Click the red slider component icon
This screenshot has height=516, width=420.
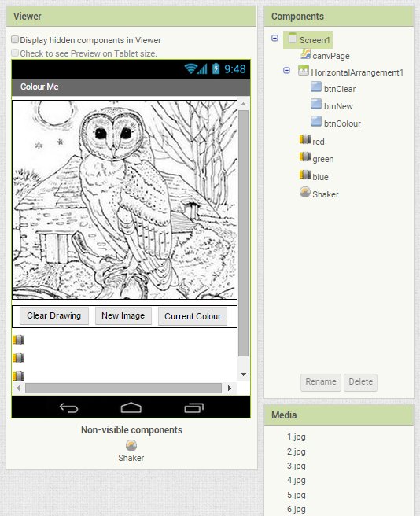click(305, 139)
